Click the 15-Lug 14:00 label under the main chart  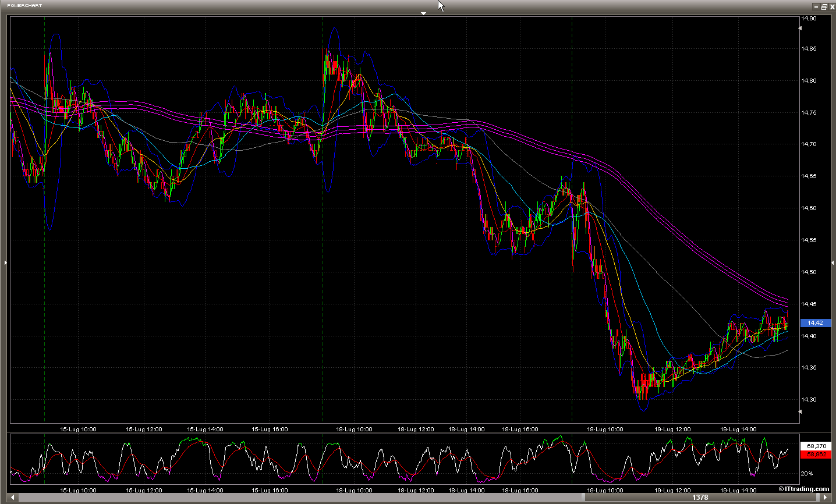pos(205,430)
